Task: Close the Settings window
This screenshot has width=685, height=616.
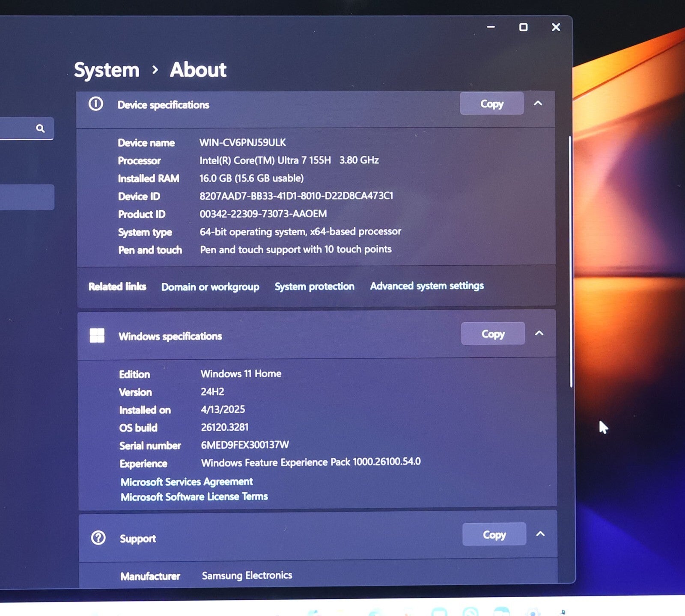Action: click(x=556, y=27)
